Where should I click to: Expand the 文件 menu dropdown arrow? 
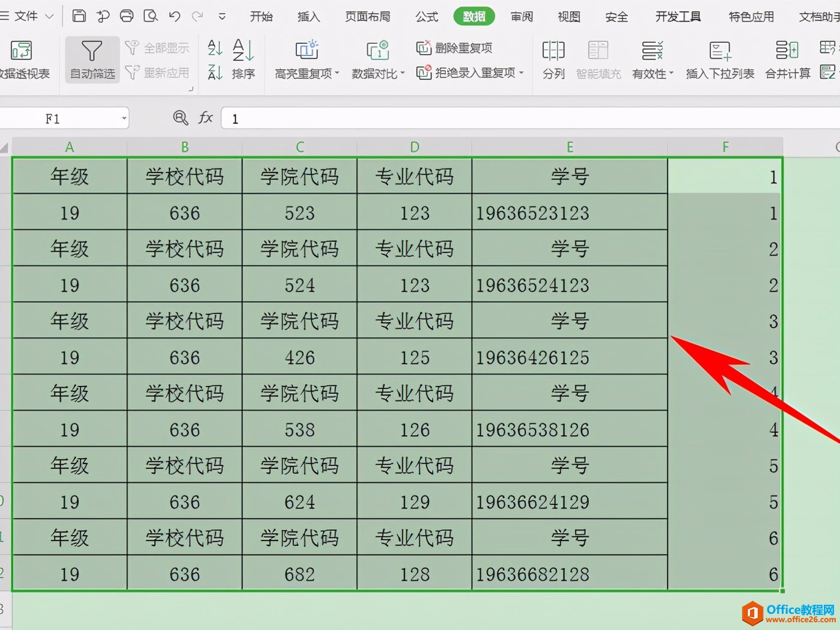click(49, 17)
